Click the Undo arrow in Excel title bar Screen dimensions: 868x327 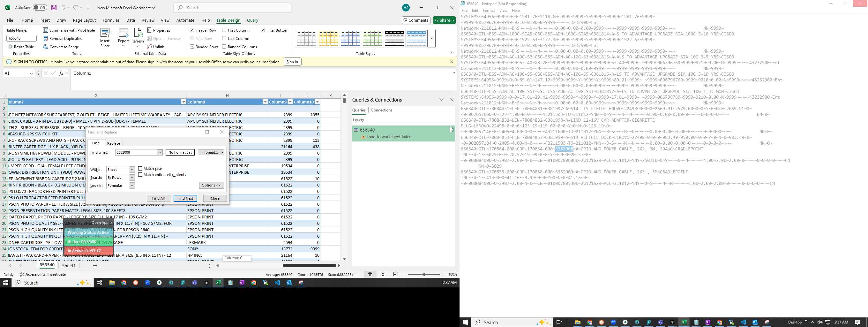click(63, 7)
